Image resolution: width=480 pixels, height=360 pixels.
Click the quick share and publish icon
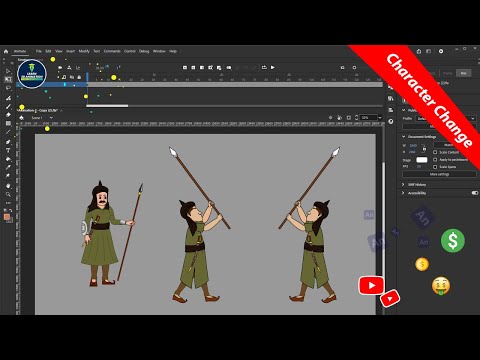click(x=419, y=51)
